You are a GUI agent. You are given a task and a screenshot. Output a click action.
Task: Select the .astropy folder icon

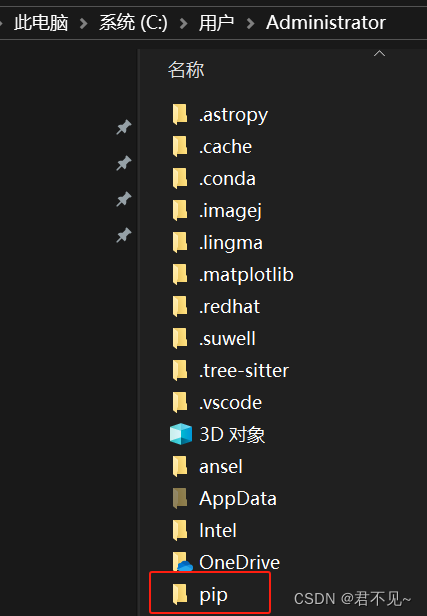click(180, 114)
